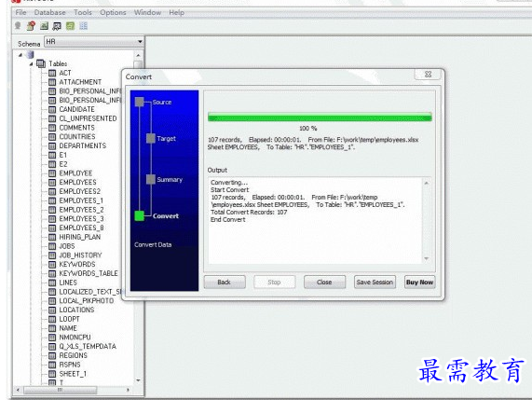Select the CANDIDATE table icon
This screenshot has width=532, height=400.
coord(52,109)
